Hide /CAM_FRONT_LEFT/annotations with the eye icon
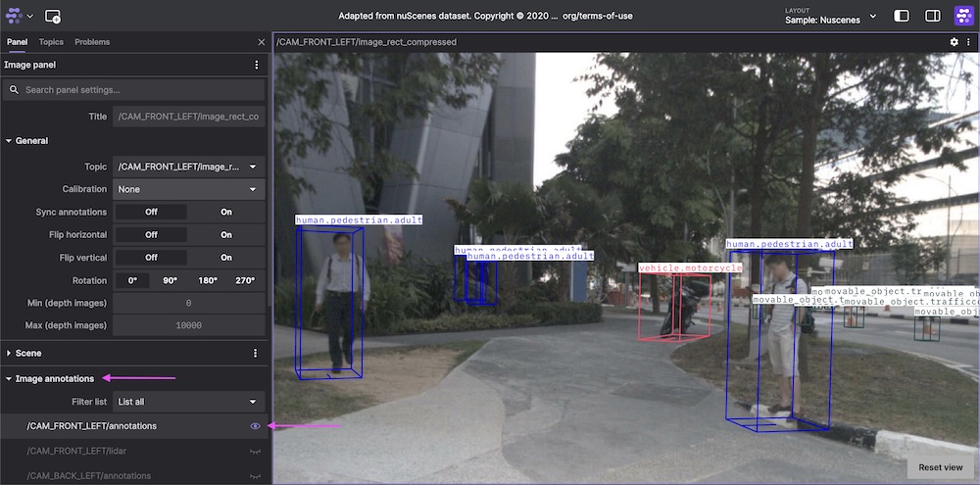The width and height of the screenshot is (980, 485). pyautogui.click(x=255, y=426)
